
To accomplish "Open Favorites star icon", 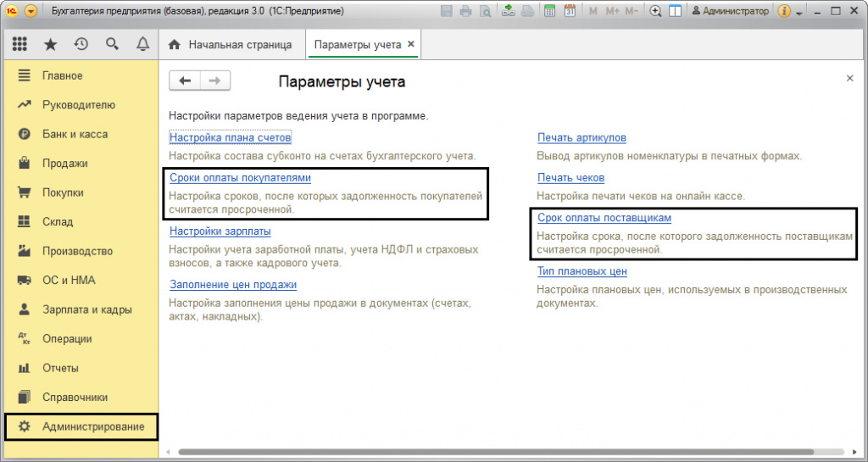I will pyautogui.click(x=50, y=44).
